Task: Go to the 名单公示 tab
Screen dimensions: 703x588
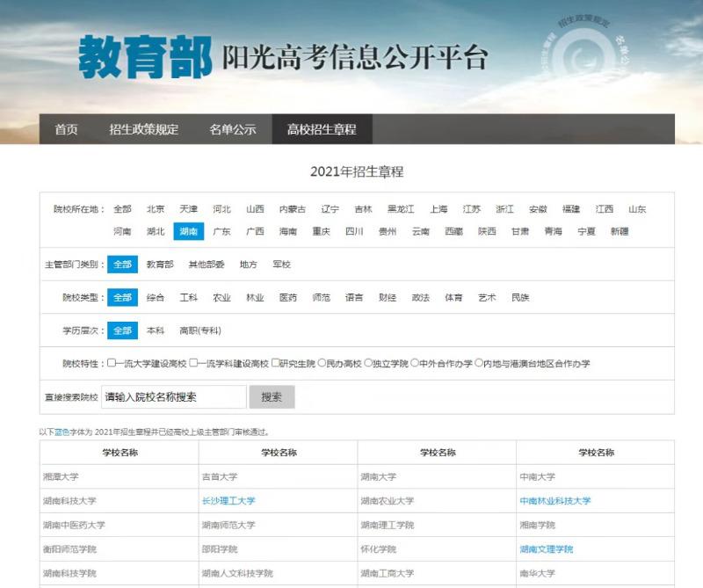Action: pos(233,129)
